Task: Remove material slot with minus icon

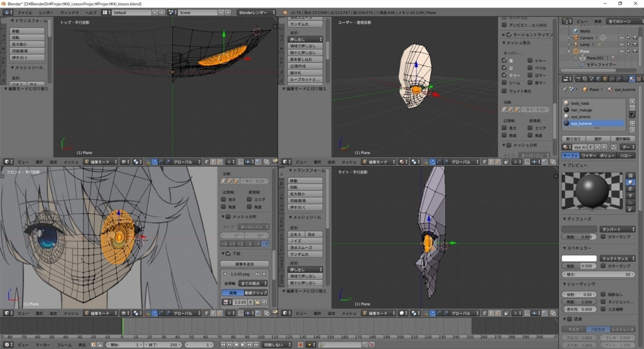Action: 633,108
